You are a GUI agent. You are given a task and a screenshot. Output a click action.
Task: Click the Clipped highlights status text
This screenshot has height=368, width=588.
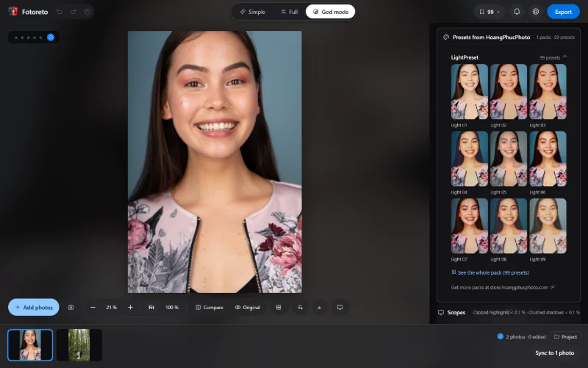(x=499, y=312)
